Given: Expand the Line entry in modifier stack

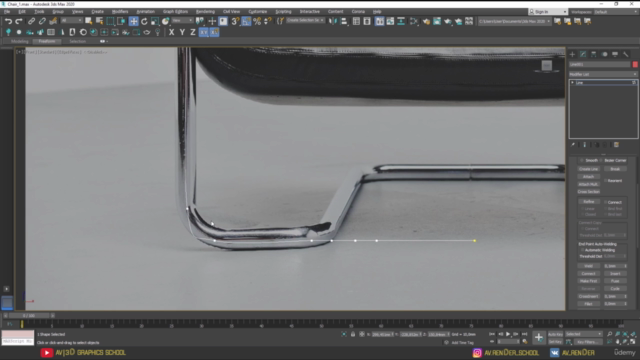Looking at the screenshot, I should click(573, 83).
